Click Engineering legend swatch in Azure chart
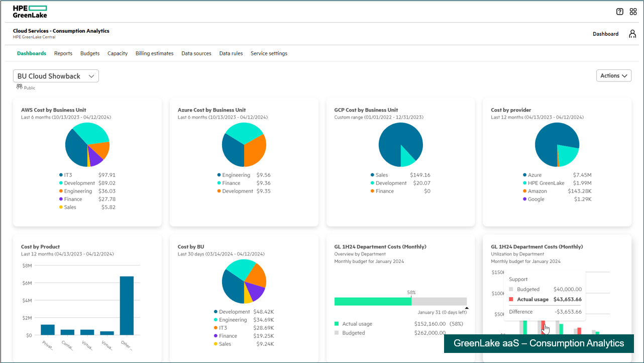 pos(219,175)
